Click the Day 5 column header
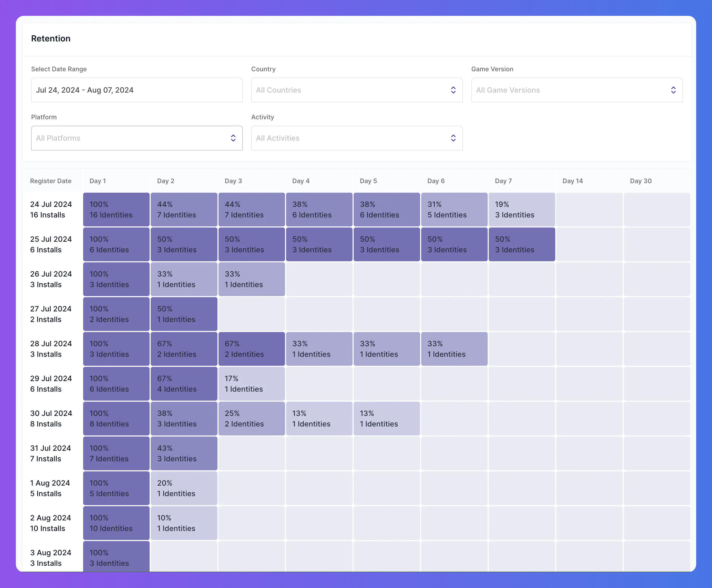This screenshot has height=588, width=712. 368,181
